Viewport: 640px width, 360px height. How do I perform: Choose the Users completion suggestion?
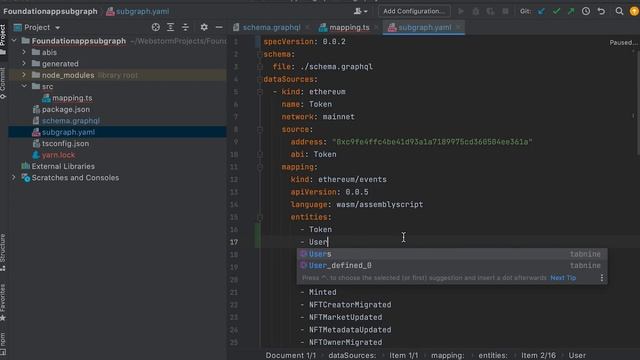[x=452, y=254]
